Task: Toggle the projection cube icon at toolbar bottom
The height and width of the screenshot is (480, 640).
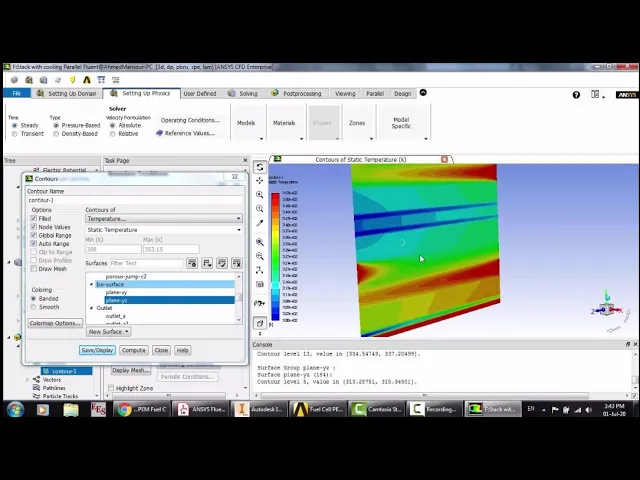Action: pos(260,323)
